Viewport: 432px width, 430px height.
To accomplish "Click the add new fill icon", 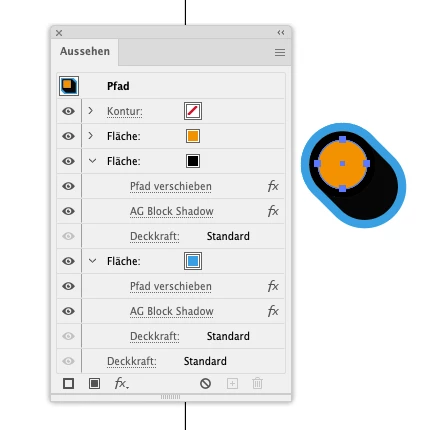I will [94, 384].
